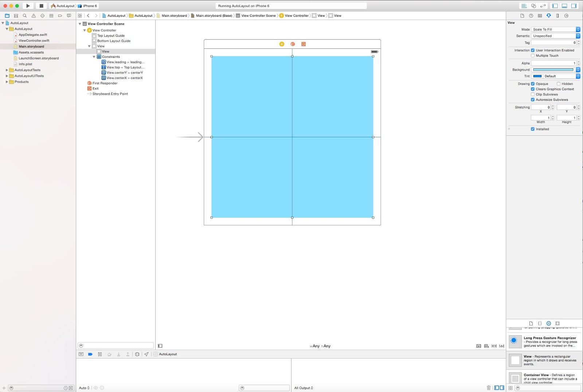Open the Align constraints popup
Screen dimensions: 583x392
(486, 346)
